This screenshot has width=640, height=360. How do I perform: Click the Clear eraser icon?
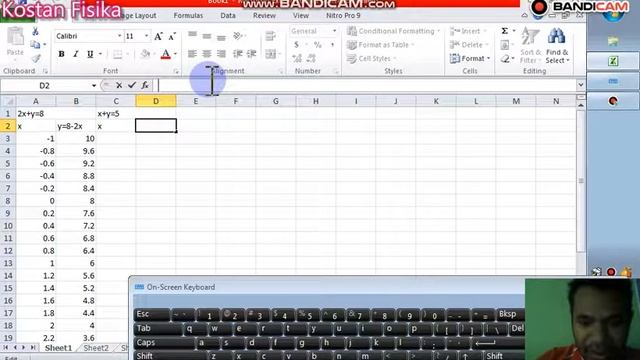[x=505, y=59]
